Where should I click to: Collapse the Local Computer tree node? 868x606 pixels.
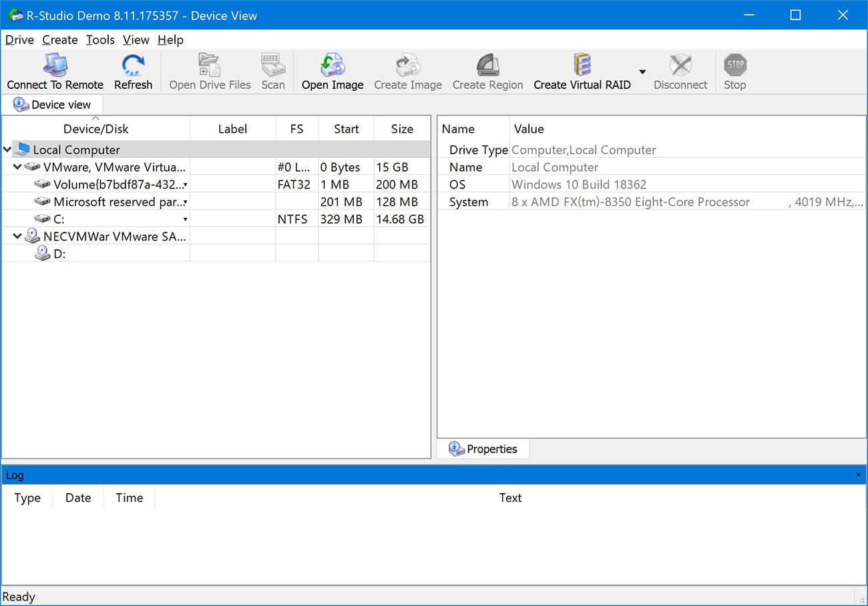pos(7,150)
